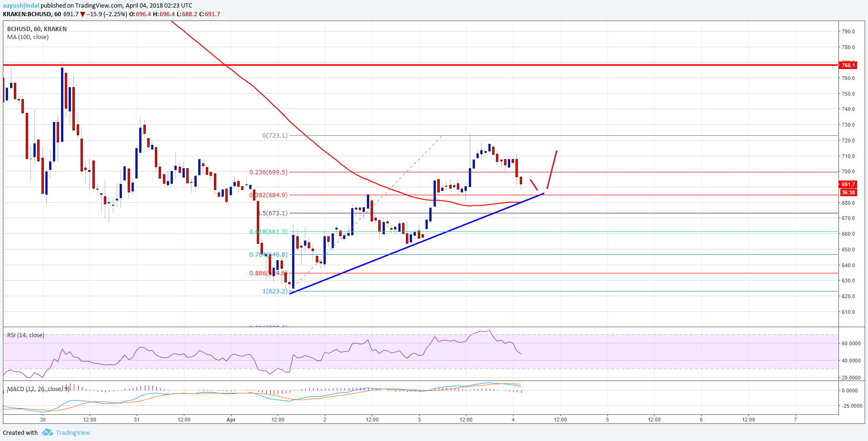This screenshot has width=868, height=441.
Task: Click the TradingView logo icon
Action: [x=47, y=432]
